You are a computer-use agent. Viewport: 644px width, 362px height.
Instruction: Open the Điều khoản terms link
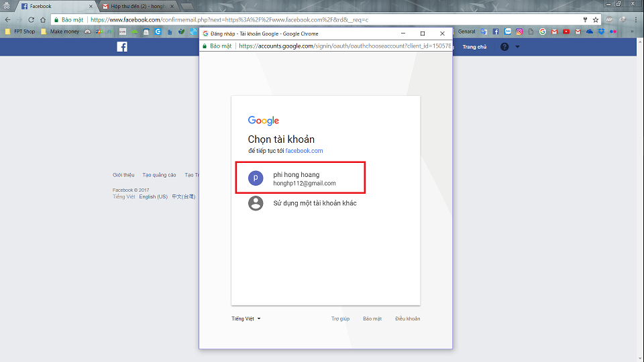point(407,318)
